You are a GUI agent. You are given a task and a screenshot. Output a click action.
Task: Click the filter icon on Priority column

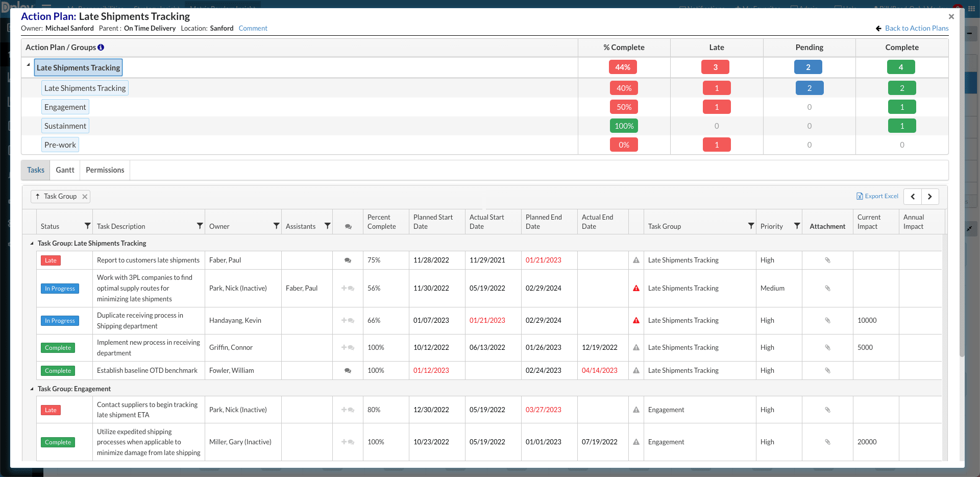pyautogui.click(x=797, y=226)
